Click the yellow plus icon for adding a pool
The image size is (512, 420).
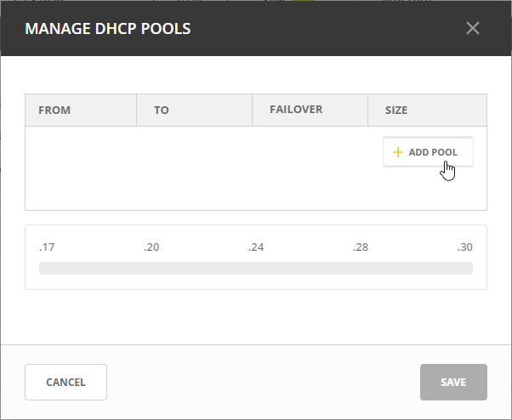[397, 152]
